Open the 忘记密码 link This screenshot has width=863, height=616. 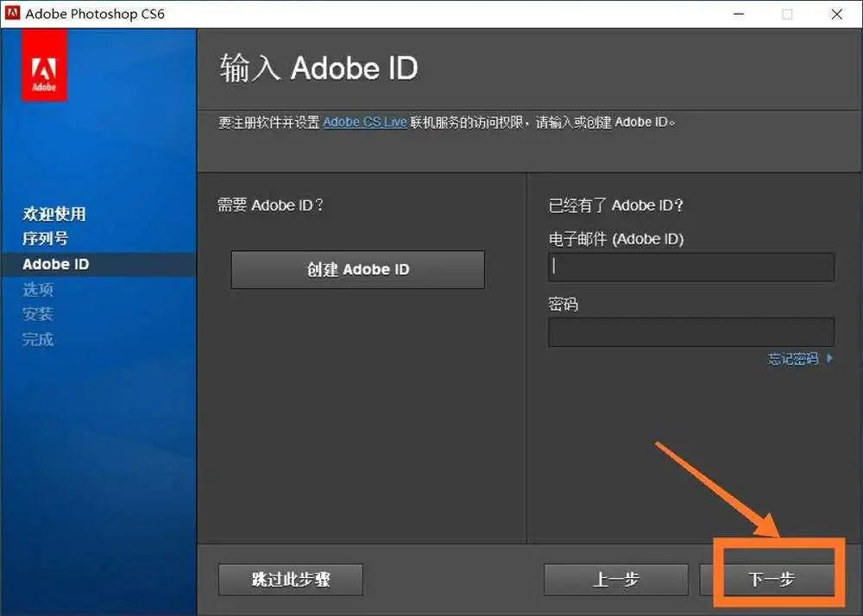click(x=800, y=359)
